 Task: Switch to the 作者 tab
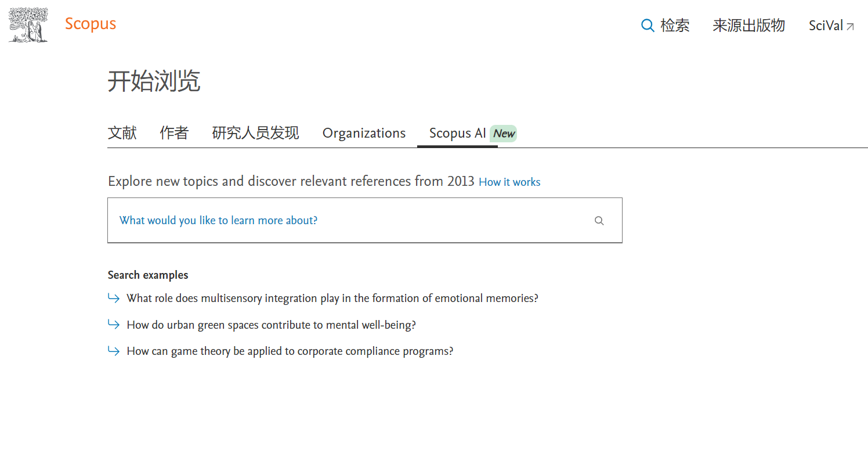click(174, 133)
